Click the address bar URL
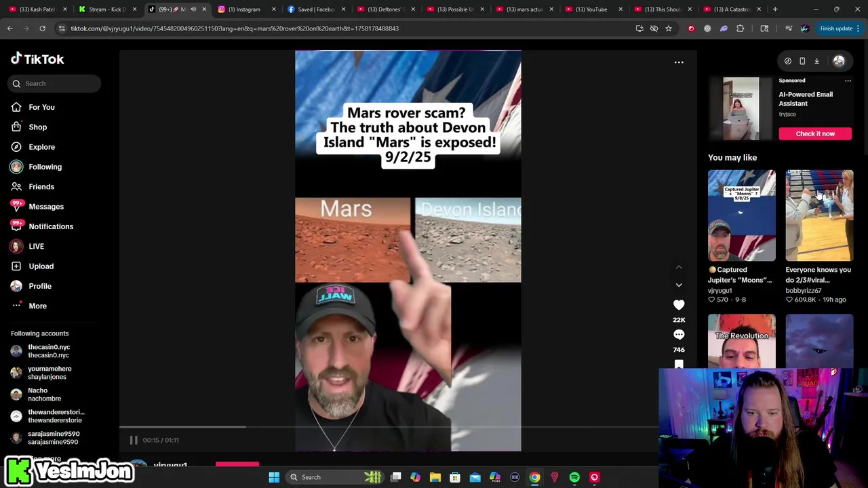Viewport: 868px width, 488px height. pos(235,28)
